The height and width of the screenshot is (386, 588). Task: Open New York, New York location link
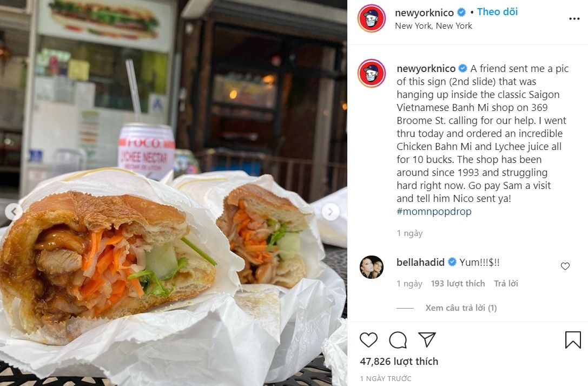(x=433, y=26)
